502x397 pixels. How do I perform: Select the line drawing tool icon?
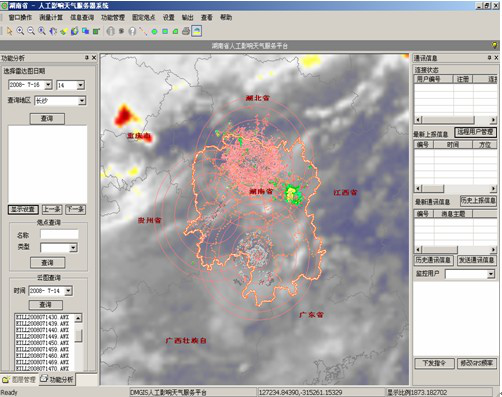point(143,31)
